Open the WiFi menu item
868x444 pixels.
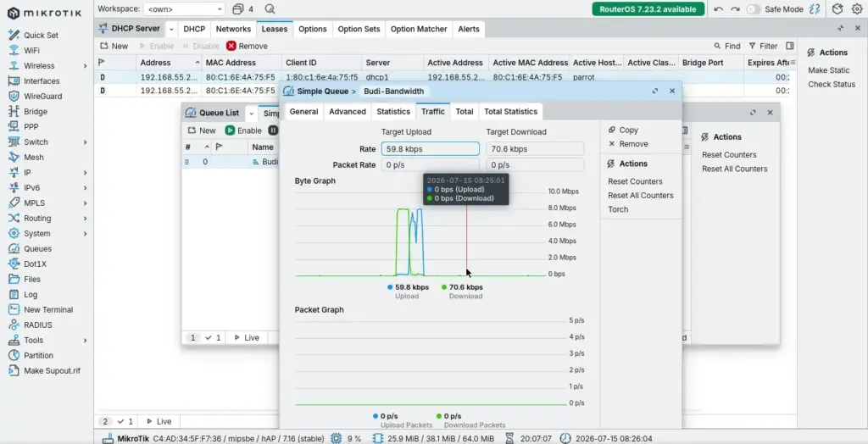tap(31, 50)
